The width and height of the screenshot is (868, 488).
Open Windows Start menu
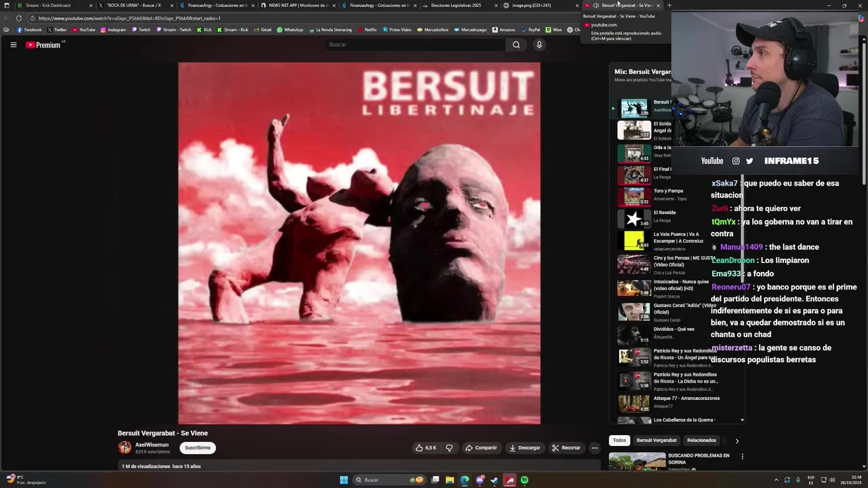click(344, 480)
